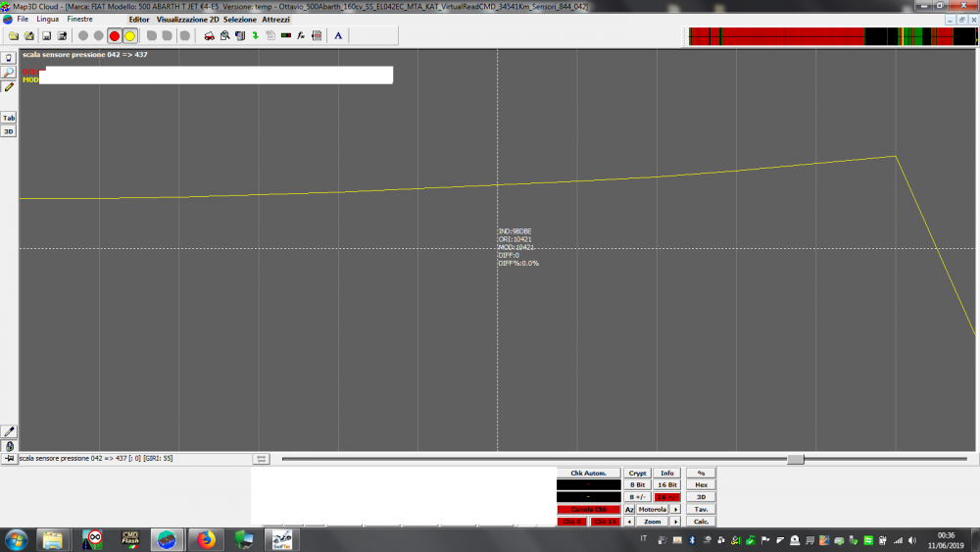Open the Selezione menu
The width and height of the screenshot is (980, 552).
tap(240, 20)
